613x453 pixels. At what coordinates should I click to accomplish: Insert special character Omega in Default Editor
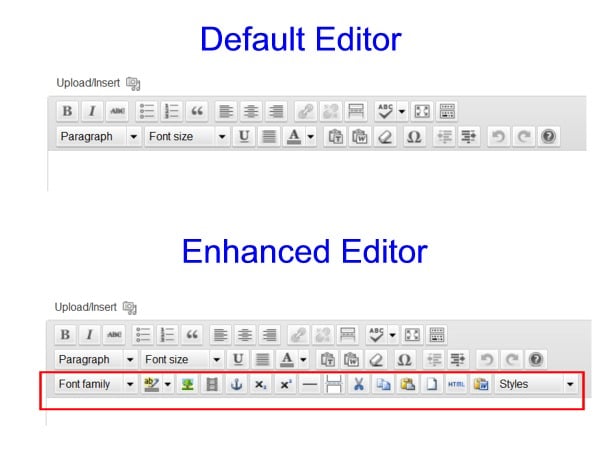coord(414,136)
